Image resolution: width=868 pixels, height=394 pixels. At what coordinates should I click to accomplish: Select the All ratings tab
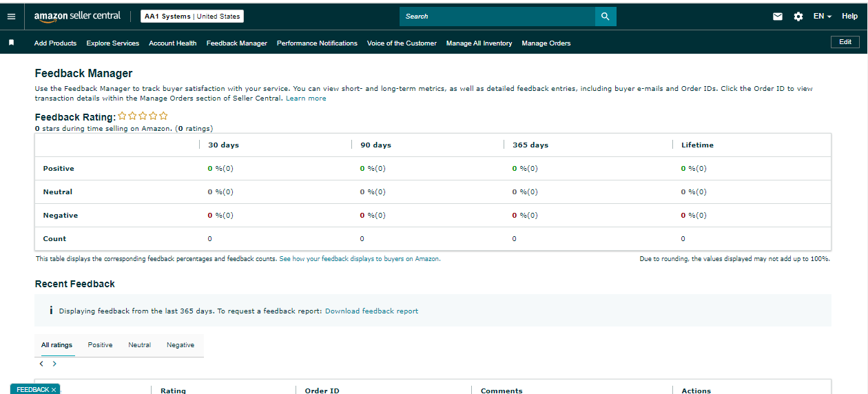click(56, 345)
